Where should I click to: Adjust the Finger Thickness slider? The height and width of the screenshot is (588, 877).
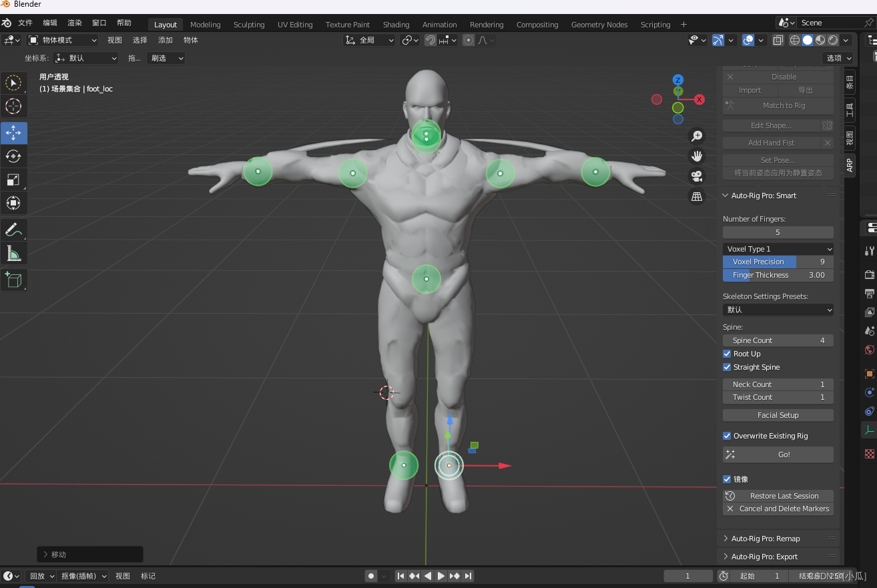(x=778, y=275)
